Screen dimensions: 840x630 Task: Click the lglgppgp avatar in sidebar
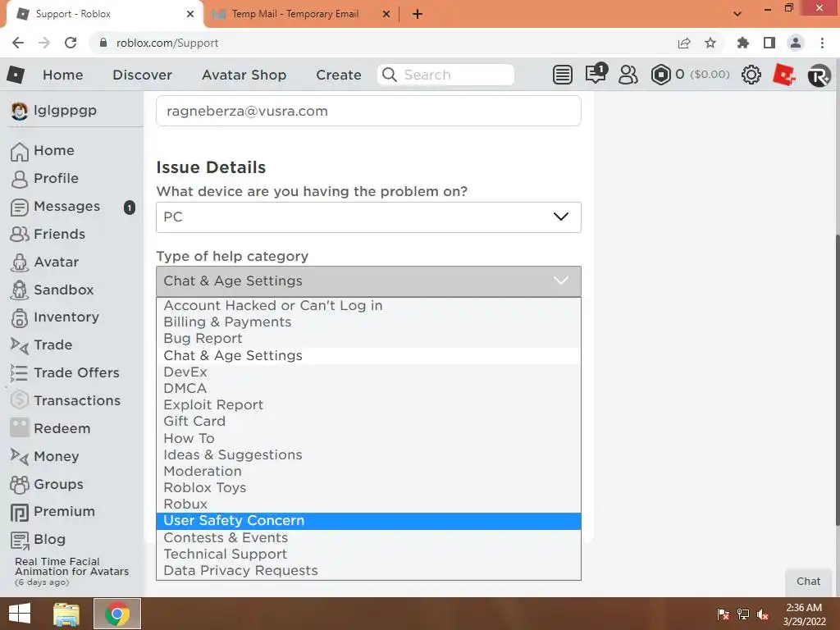[20, 111]
